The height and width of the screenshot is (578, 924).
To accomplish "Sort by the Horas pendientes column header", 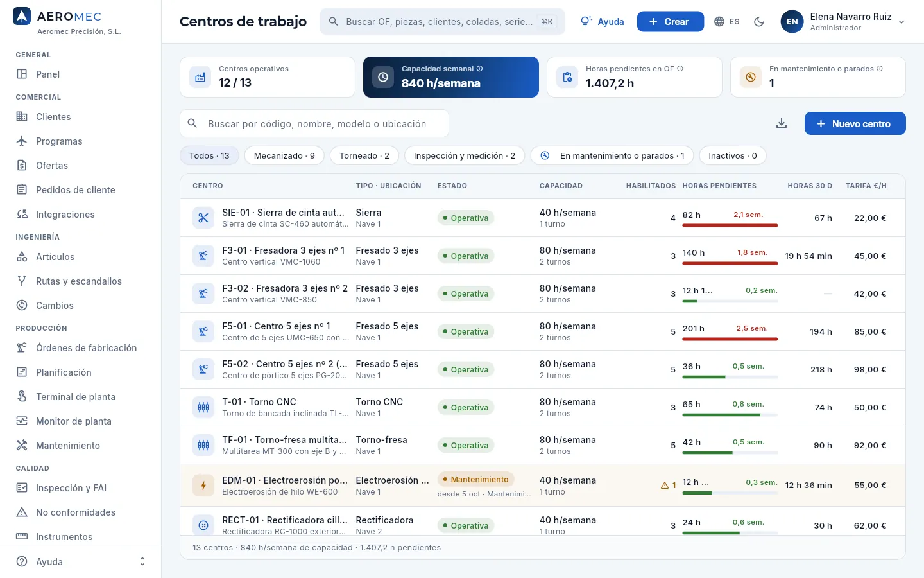I will coord(719,186).
